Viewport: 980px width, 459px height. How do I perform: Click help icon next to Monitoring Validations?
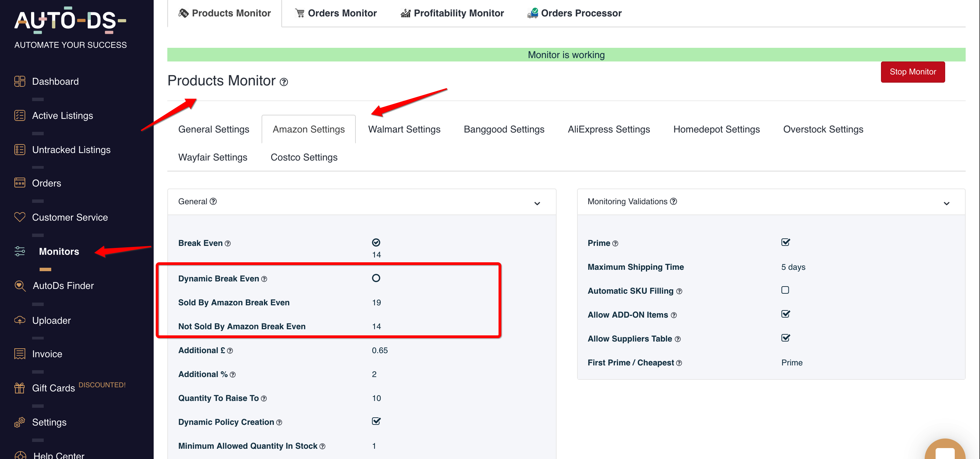[673, 201]
